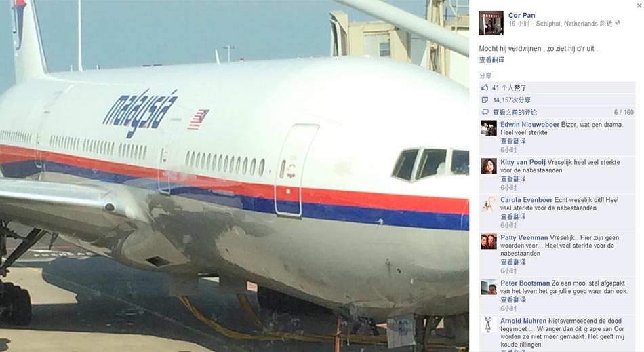Image resolution: width=644 pixels, height=352 pixels.
Task: Translate the post caption via 查看翻译
Action: point(491,60)
